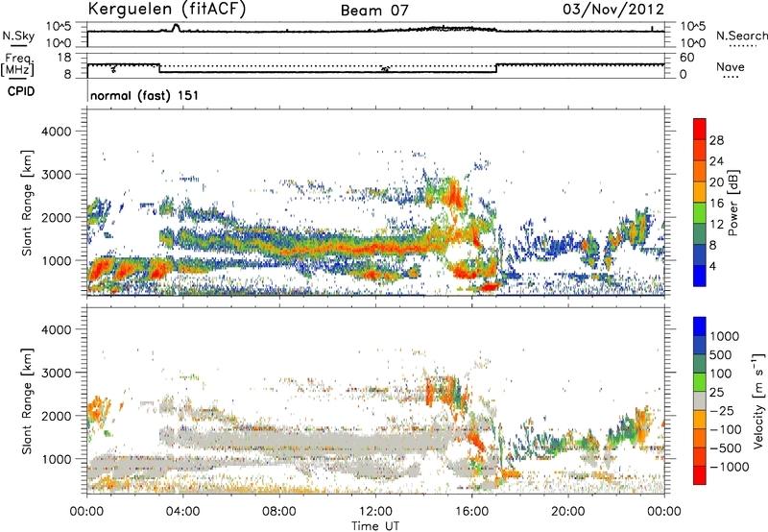Viewport: 768px width, 532px height.
Task: Pick the red top segment of the power colorbar
Action: (x=700, y=129)
